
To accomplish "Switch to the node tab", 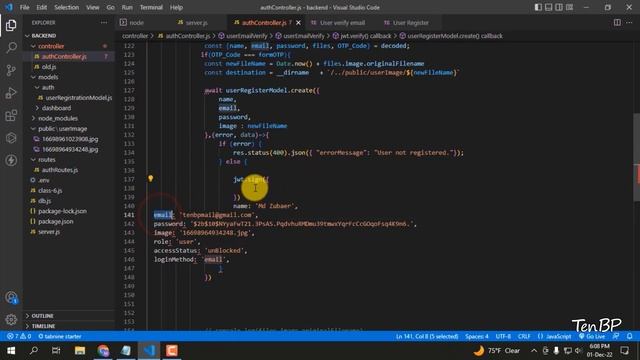I will click(x=136, y=23).
